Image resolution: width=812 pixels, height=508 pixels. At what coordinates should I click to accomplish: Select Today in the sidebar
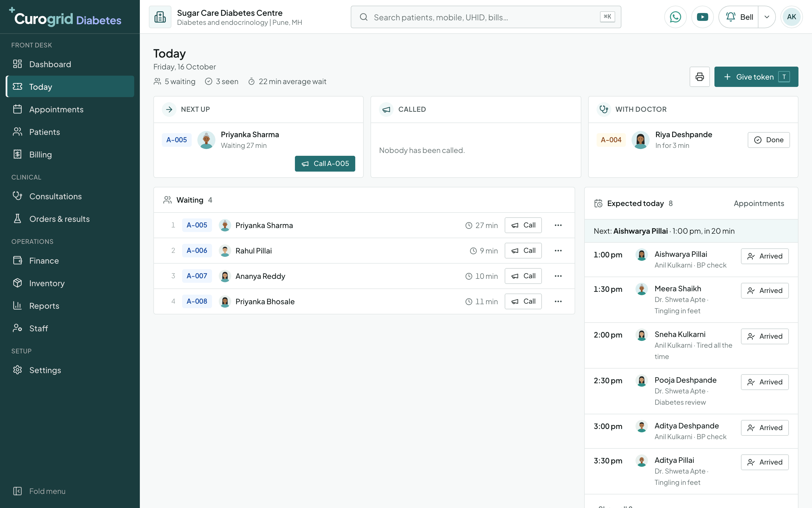click(70, 87)
